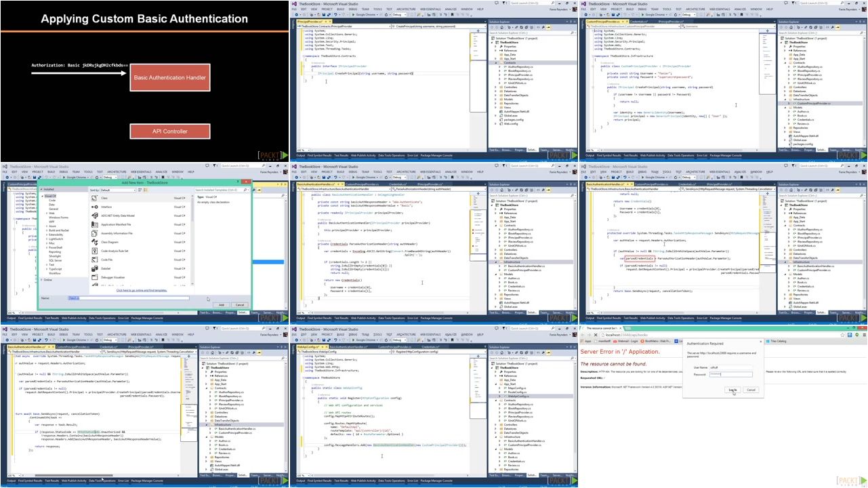Click link to go online and find templates

pos(142,290)
